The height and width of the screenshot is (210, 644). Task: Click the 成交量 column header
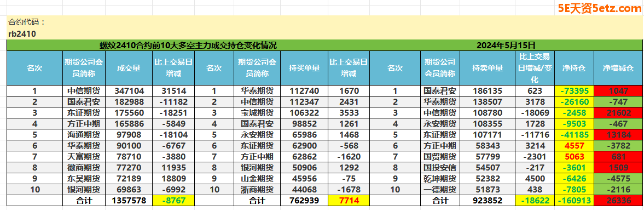coord(129,69)
